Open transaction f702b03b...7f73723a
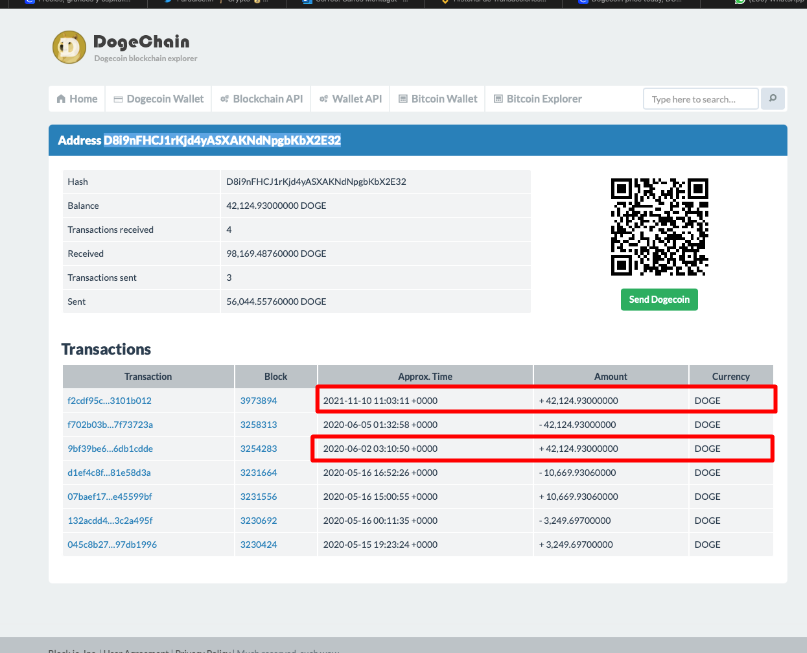The width and height of the screenshot is (807, 653). (x=110, y=425)
